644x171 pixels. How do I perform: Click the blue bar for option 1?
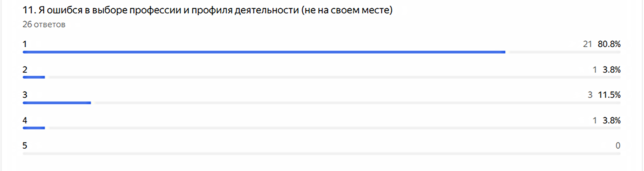coord(264,52)
